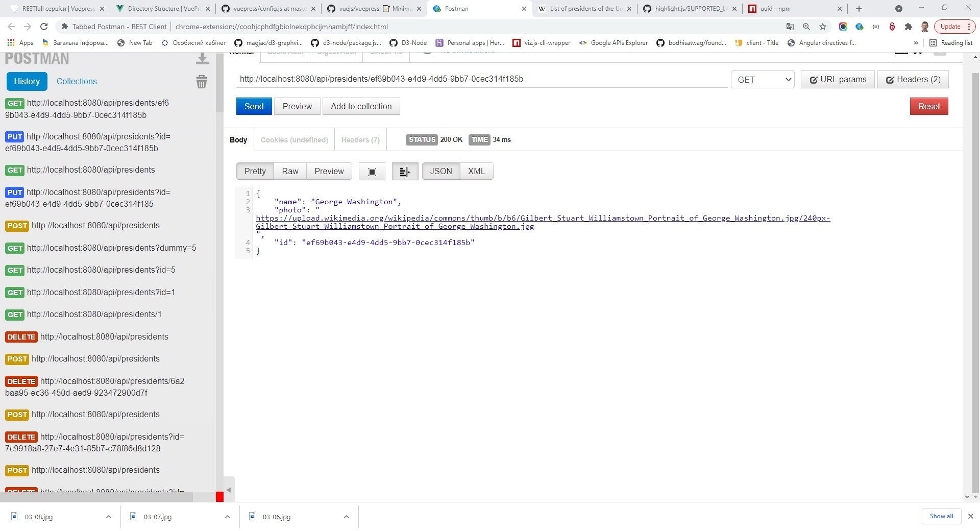Expand the hidden bookmarks overflow chevron
This screenshot has width=980, height=531.
point(916,43)
